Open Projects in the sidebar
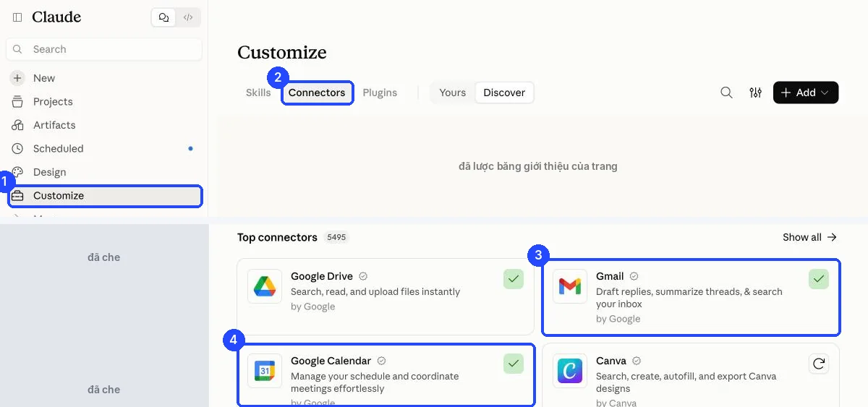The width and height of the screenshot is (868, 407). point(104,102)
